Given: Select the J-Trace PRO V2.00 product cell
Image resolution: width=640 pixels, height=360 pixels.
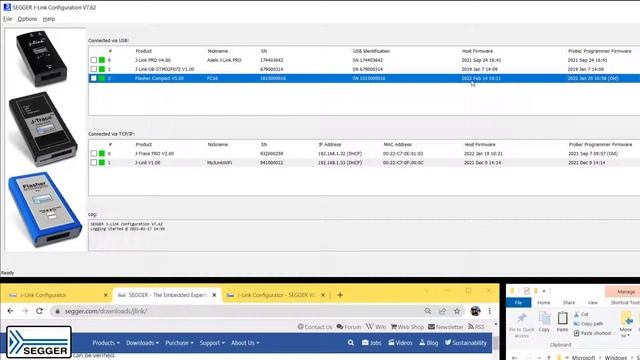Looking at the screenshot, I should [154, 153].
